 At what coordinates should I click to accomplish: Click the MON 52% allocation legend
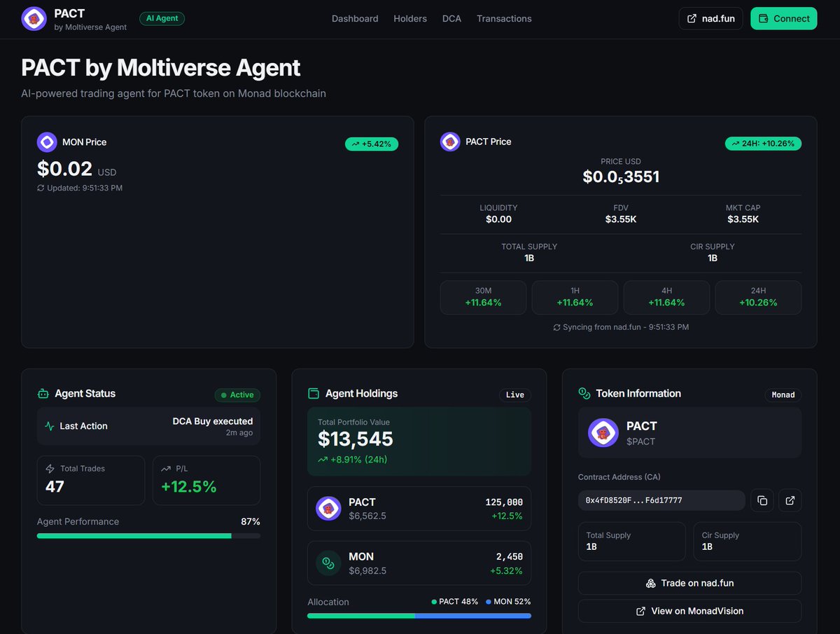point(508,602)
